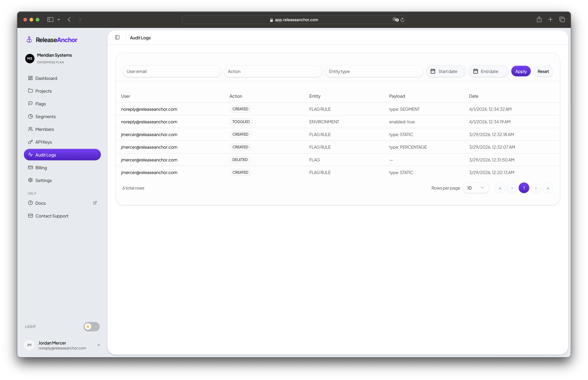588x380 pixels.
Task: Go back in browser history
Action: [69, 20]
